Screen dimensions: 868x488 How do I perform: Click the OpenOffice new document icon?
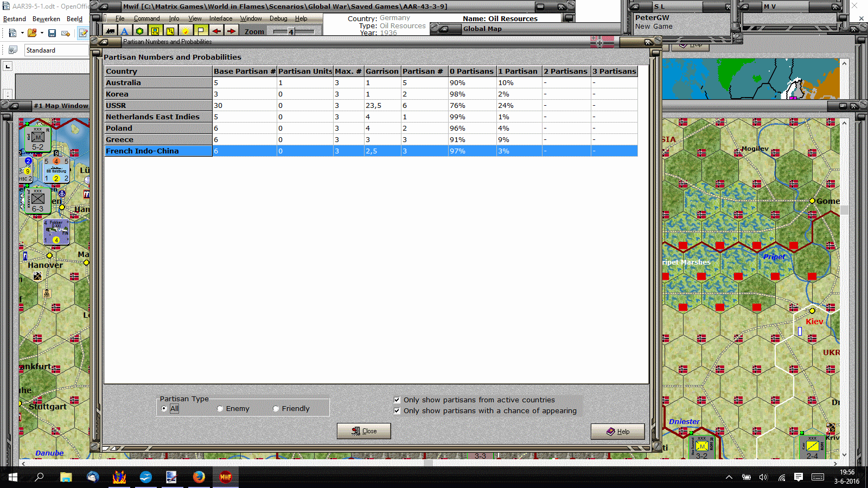coord(12,33)
